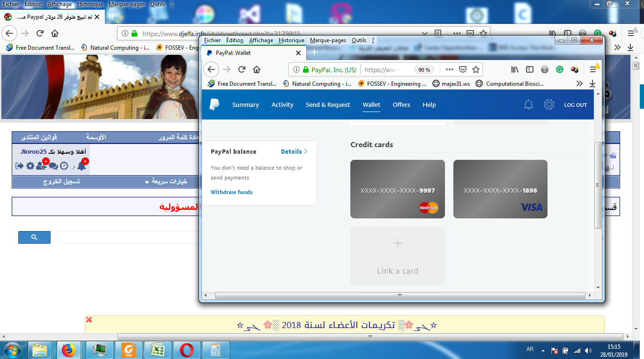Viewport: 644px width, 359px height.
Task: Reload the PayPal Wallet page
Action: (x=242, y=69)
